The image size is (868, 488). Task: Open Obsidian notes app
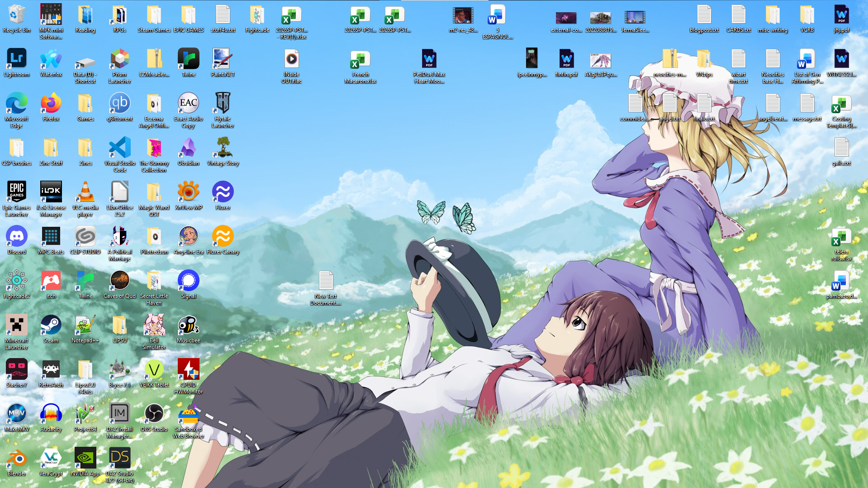pos(189,152)
